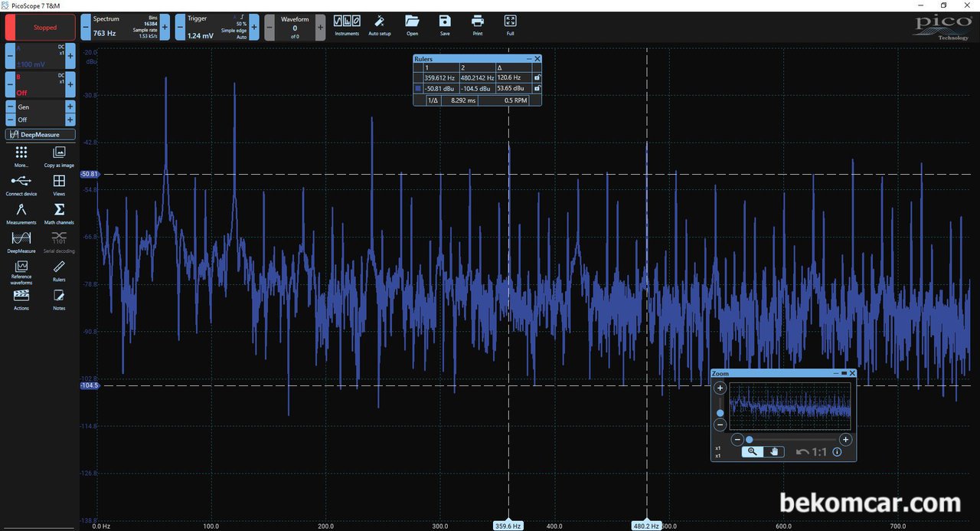Viewport: 980px width, 531px height.
Task: Open the Notes tool
Action: tap(59, 300)
